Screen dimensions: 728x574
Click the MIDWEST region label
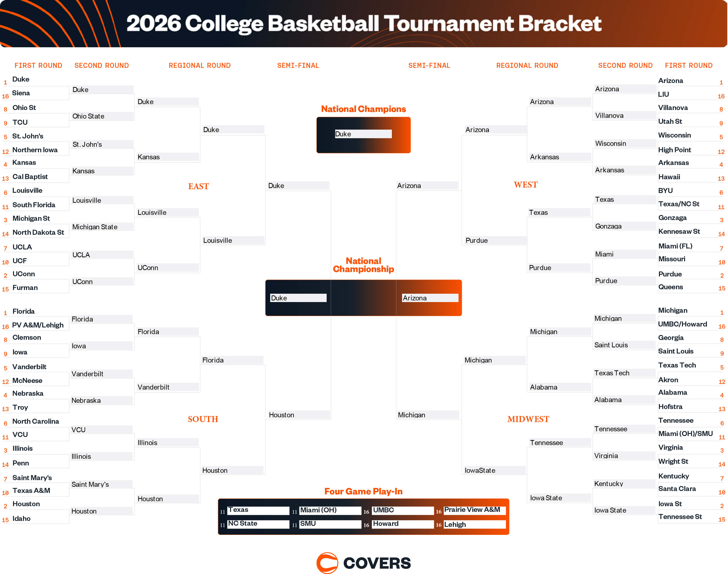click(x=528, y=419)
